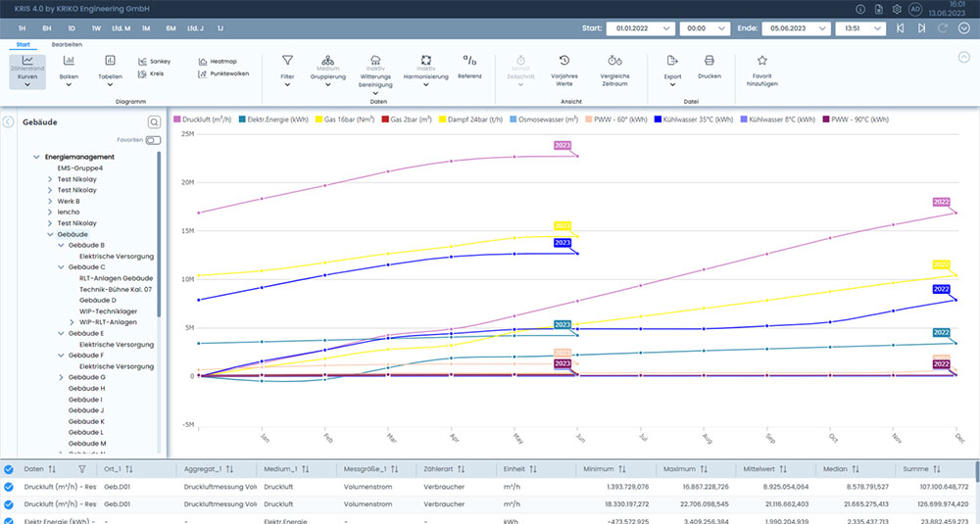Toggle Druckluft series in legend
Viewport: 980px width, 524px height.
pos(203,119)
